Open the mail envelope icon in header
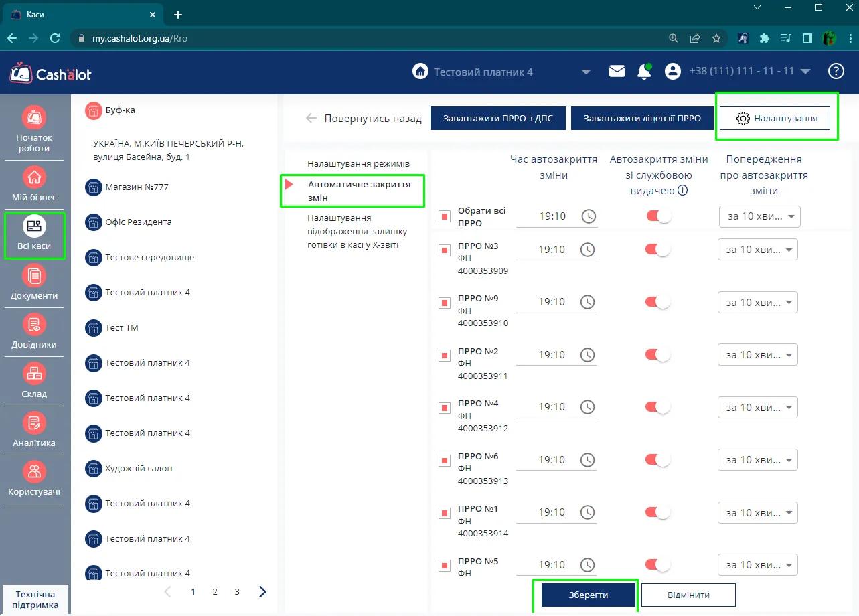859x616 pixels. click(x=617, y=71)
